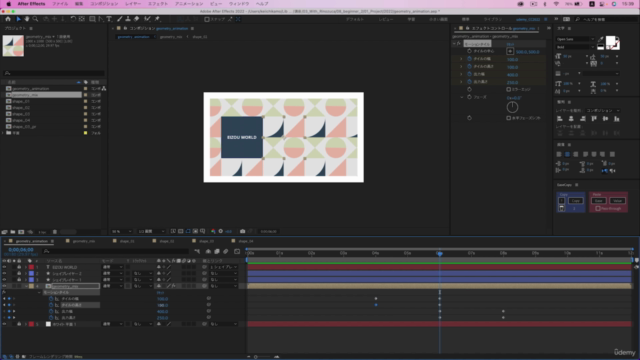640x360 pixels.
Task: Open the Effect menu
Action: point(158,4)
